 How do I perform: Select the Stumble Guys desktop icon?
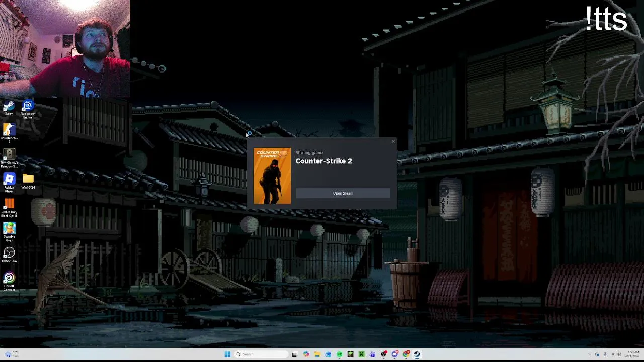pyautogui.click(x=9, y=232)
